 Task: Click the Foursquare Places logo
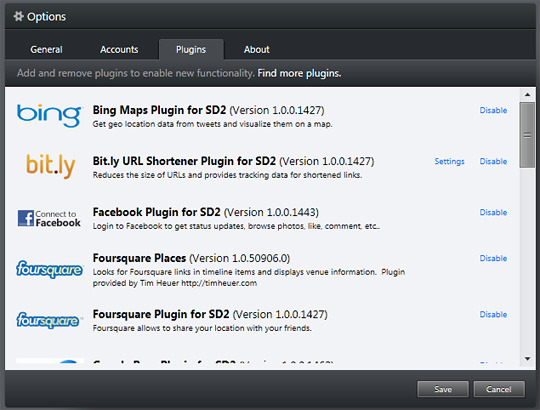point(50,269)
